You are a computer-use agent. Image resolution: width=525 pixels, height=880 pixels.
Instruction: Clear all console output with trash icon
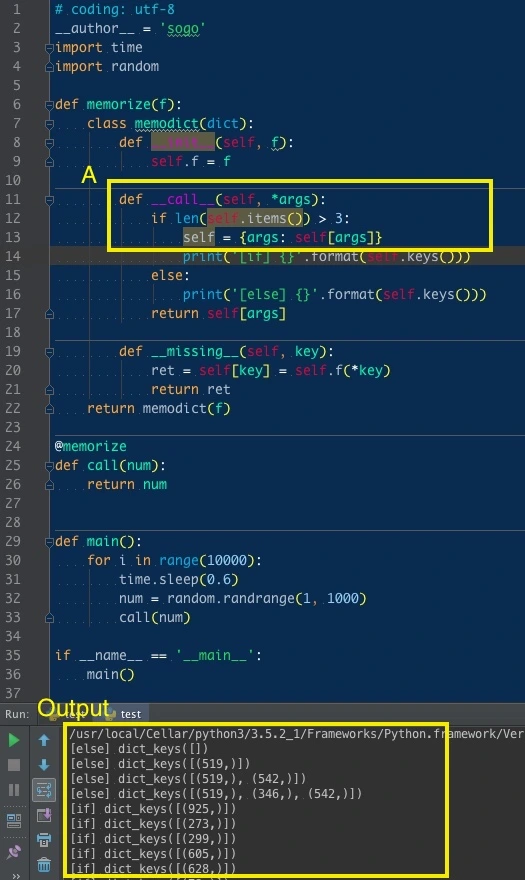click(x=44, y=864)
